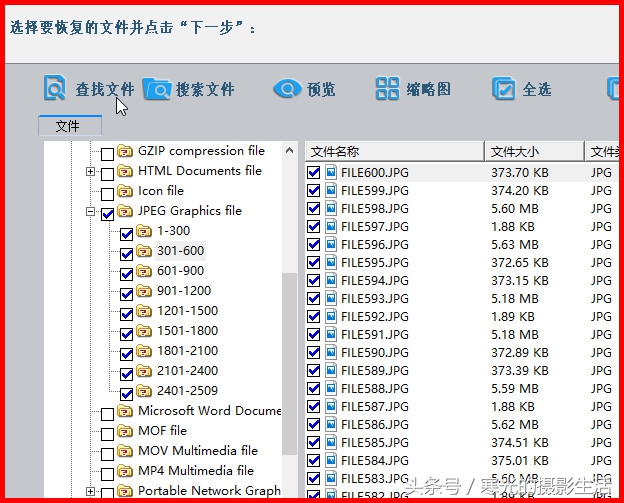The image size is (624, 503).
Task: Uncheck the FILE599.JPG checkbox
Action: click(x=314, y=190)
